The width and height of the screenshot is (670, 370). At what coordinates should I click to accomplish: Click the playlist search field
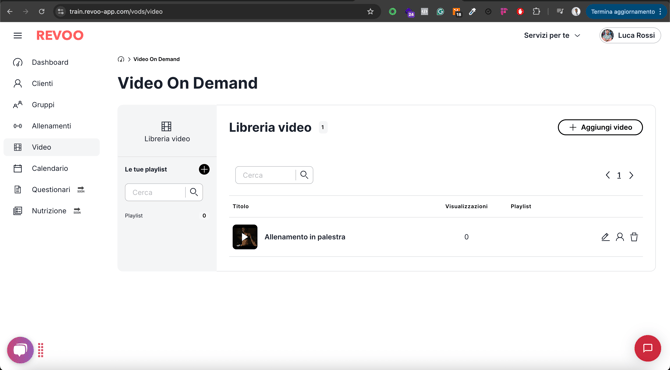(x=155, y=192)
